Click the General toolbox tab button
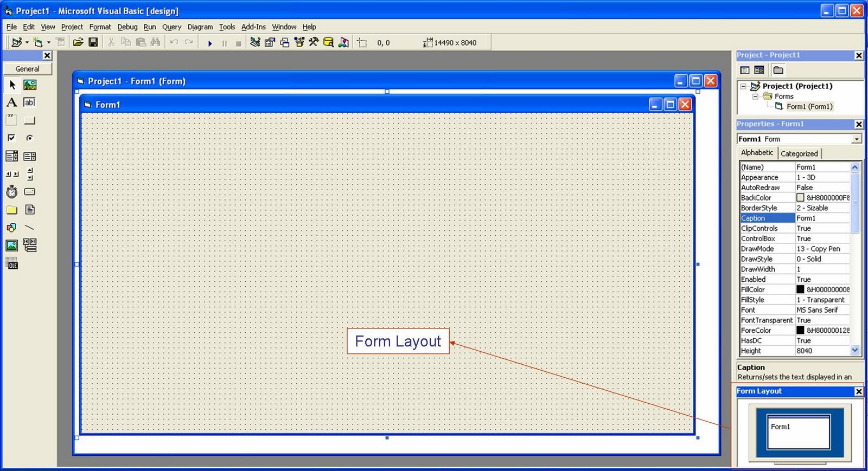The height and width of the screenshot is (471, 868). 28,69
